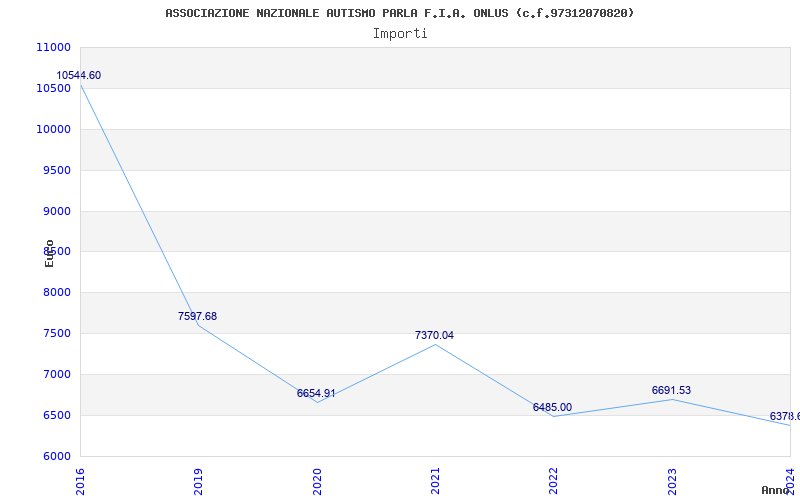Click the 6654.91 data label
Screen dimensions: 800x500
(x=316, y=393)
